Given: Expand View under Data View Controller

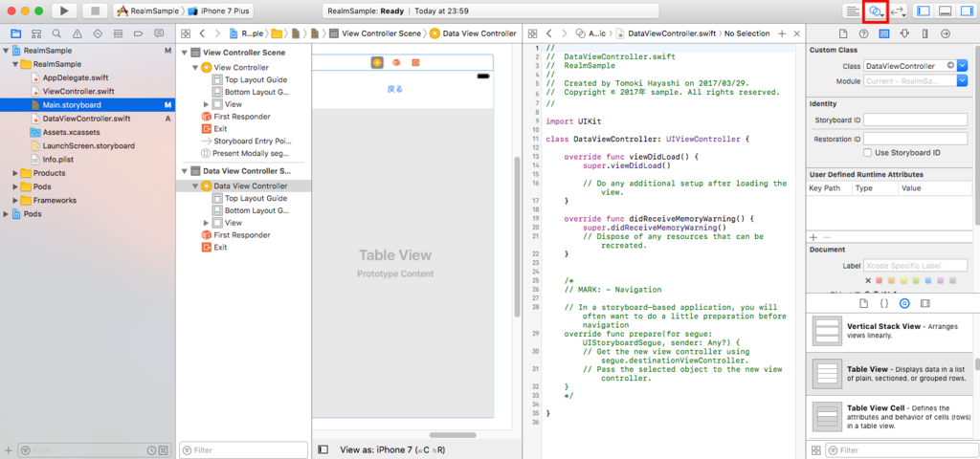Looking at the screenshot, I should pyautogui.click(x=207, y=223).
